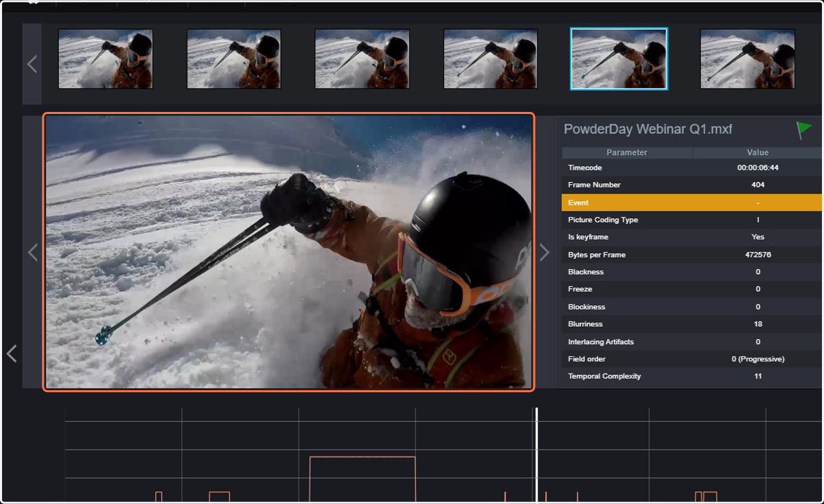The image size is (824, 504).
Task: Advance to the next frame using the arrow right of the preview
Action: pos(545,252)
